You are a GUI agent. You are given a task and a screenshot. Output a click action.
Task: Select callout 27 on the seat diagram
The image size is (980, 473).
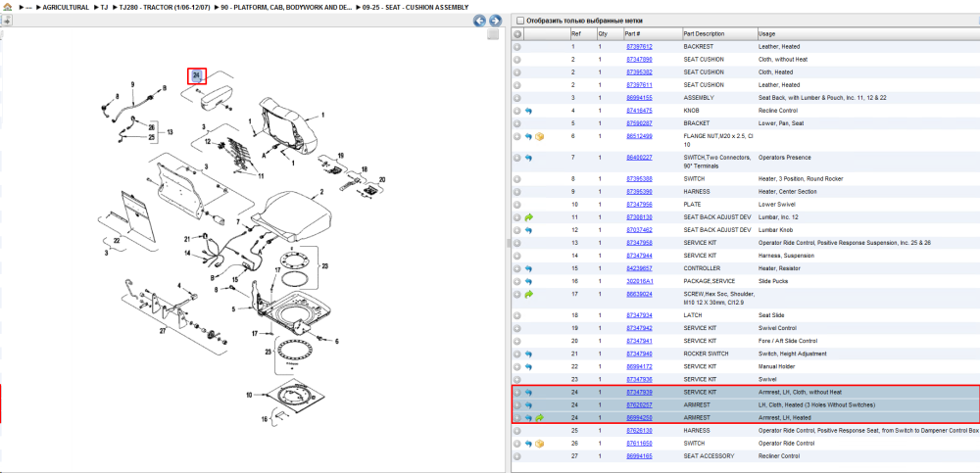[x=163, y=331]
